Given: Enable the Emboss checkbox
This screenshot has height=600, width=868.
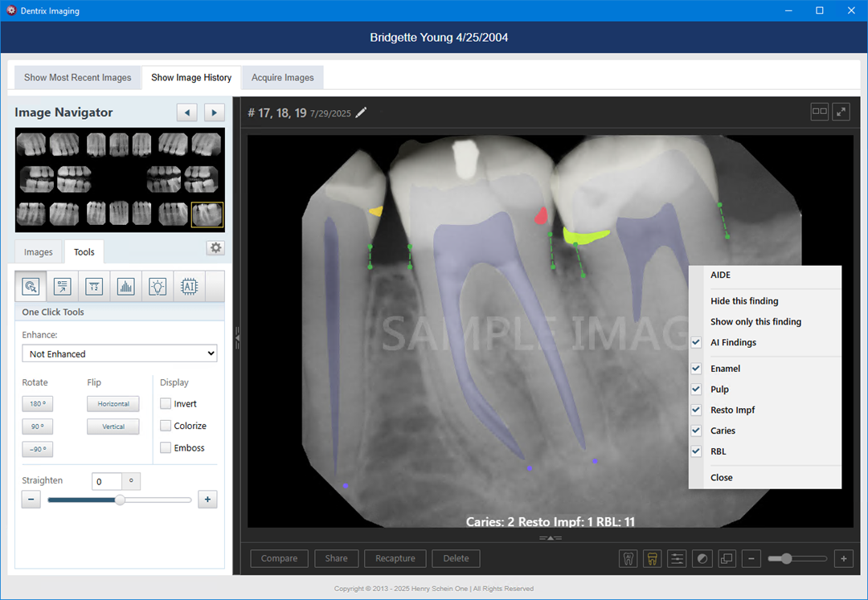Looking at the screenshot, I should pos(166,448).
